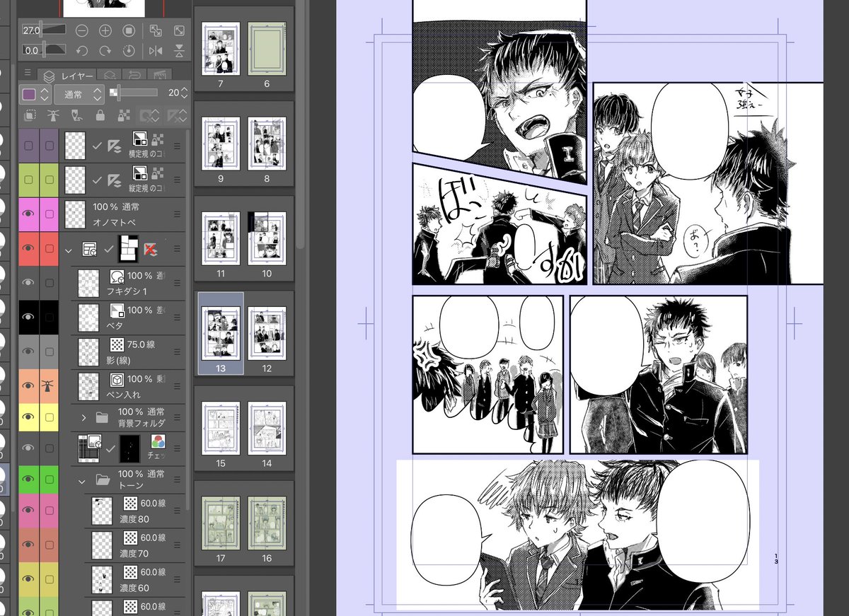
Task: Click the 3D cube icon on ペン入れ layer
Action: [x=117, y=379]
